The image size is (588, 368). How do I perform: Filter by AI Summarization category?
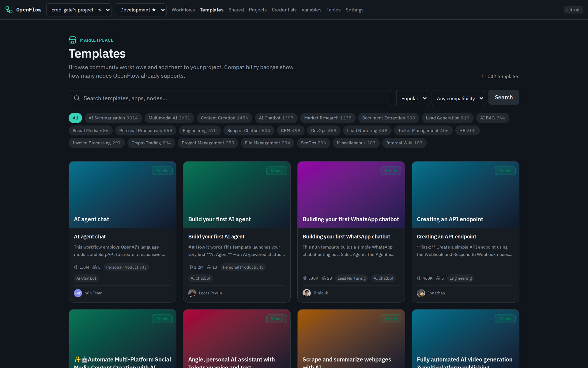(113, 118)
